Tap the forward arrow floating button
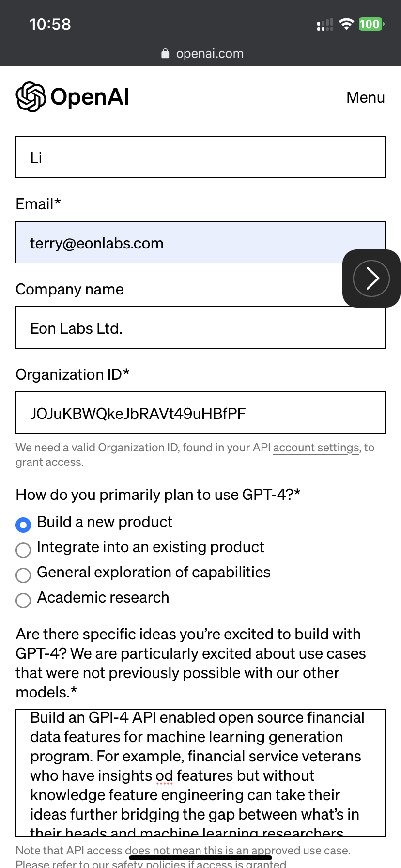The image size is (401, 868). pos(371,278)
